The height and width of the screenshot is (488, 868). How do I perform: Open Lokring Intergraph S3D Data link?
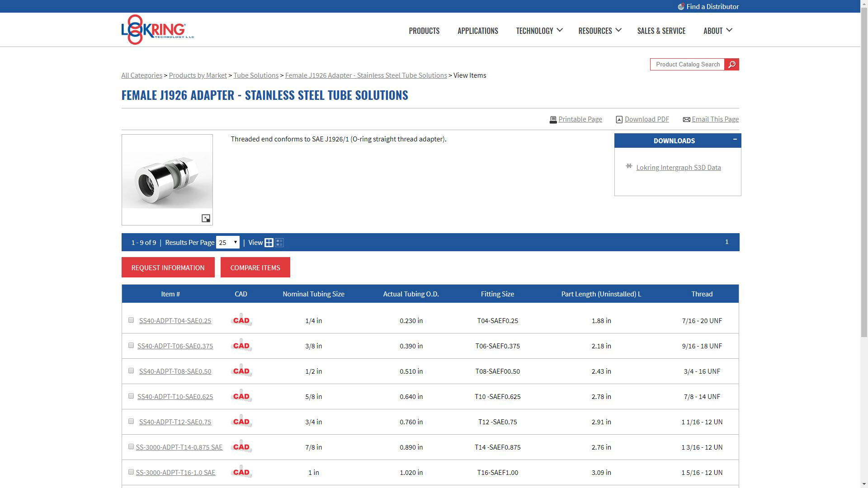click(x=678, y=168)
